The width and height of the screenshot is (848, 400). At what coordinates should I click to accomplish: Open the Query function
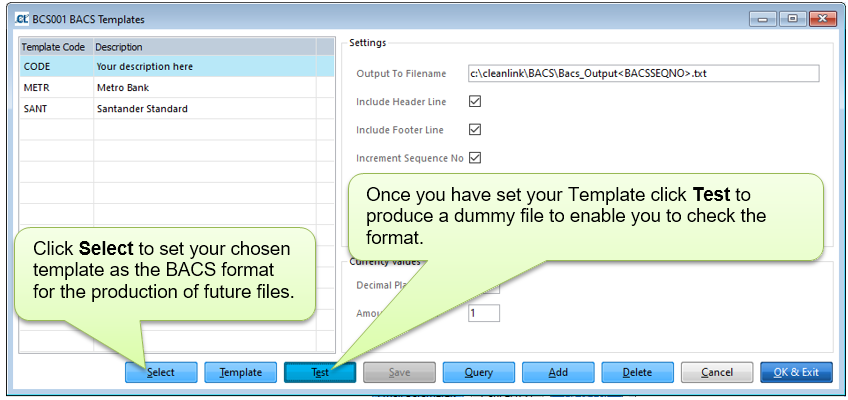click(x=478, y=372)
